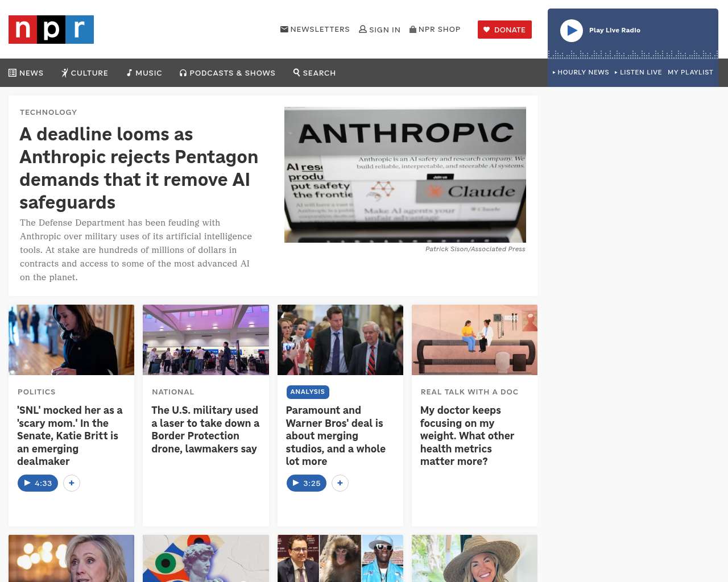Image resolution: width=728 pixels, height=582 pixels.
Task: Click the Analysis tag badge
Action: 308,392
